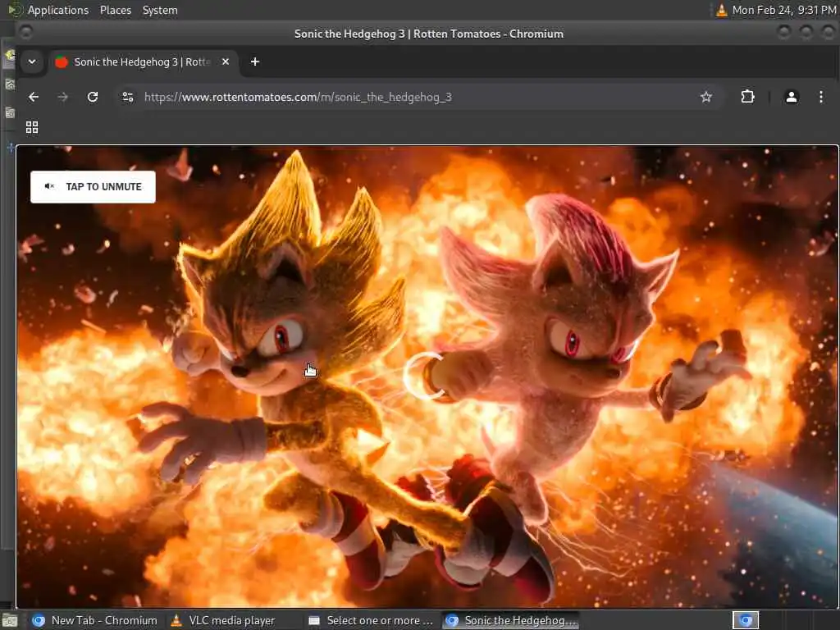Click the show desktop icon in taskbar
Viewport: 840px width, 630px height.
(10, 621)
